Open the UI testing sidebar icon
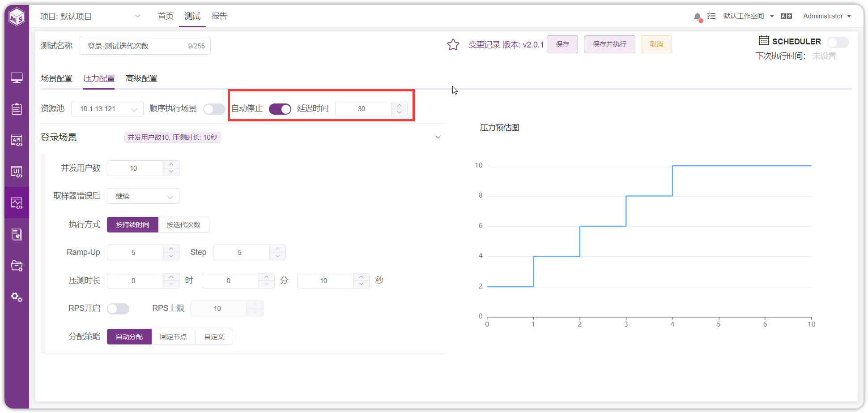The height and width of the screenshot is (413, 868). pyautogui.click(x=17, y=172)
